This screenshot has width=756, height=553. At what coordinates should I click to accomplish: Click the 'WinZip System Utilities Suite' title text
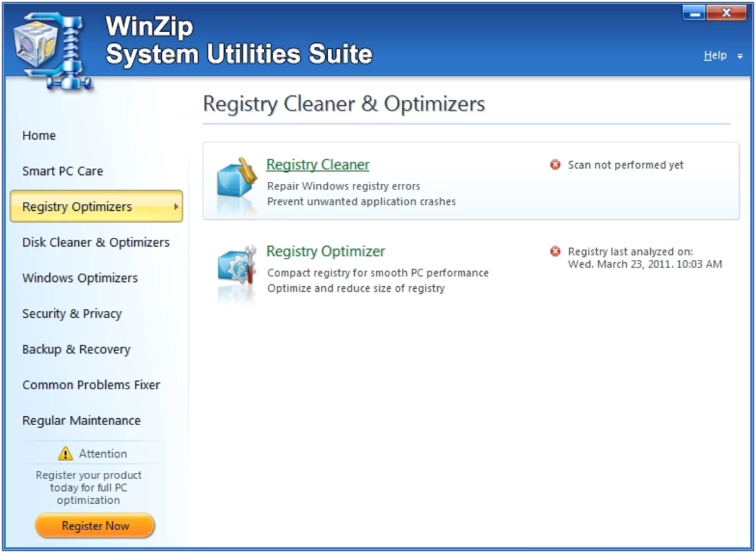point(239,40)
